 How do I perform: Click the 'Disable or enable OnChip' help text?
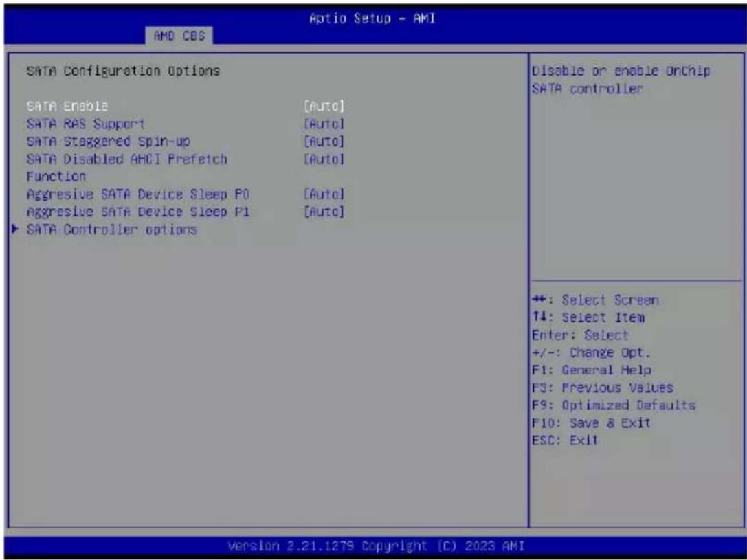coord(621,71)
